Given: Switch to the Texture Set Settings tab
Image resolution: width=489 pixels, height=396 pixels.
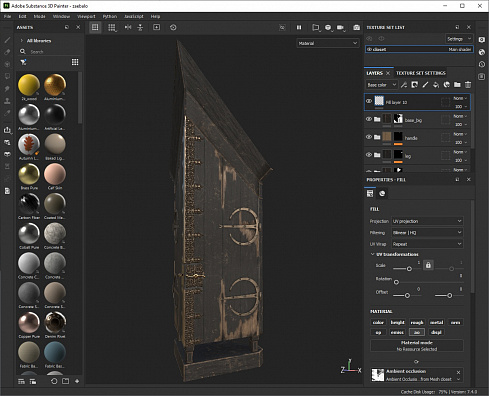Looking at the screenshot, I should click(x=421, y=73).
